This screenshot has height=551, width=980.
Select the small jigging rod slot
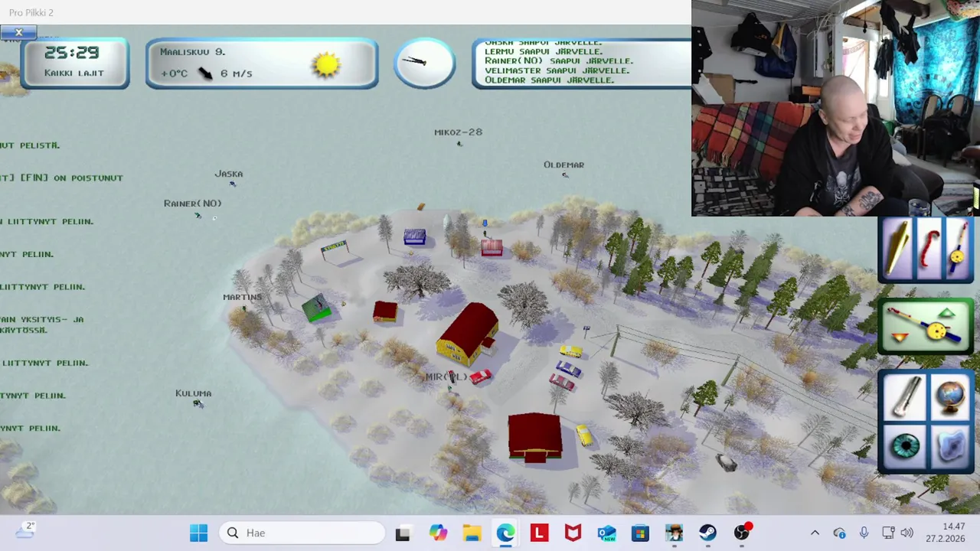coord(957,250)
